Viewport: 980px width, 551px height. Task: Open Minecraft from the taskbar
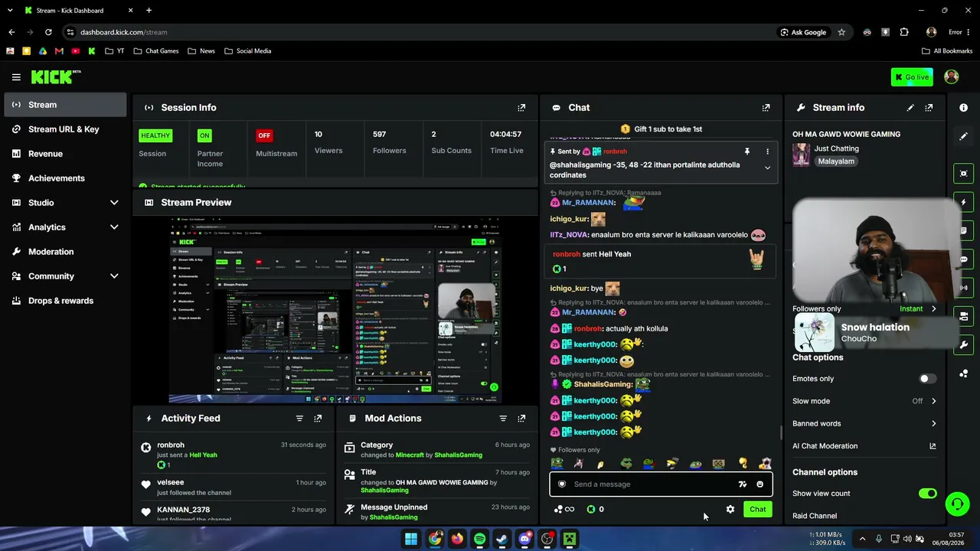[x=570, y=539]
